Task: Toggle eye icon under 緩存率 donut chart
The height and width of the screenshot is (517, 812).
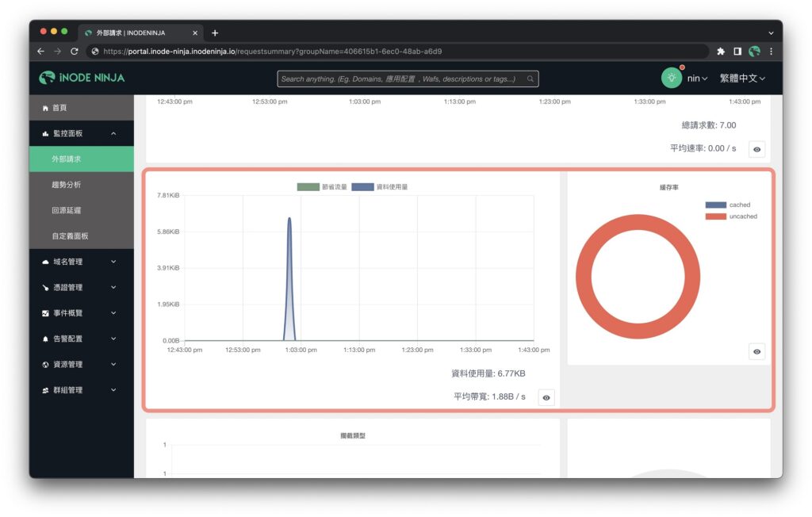Action: pyautogui.click(x=756, y=351)
